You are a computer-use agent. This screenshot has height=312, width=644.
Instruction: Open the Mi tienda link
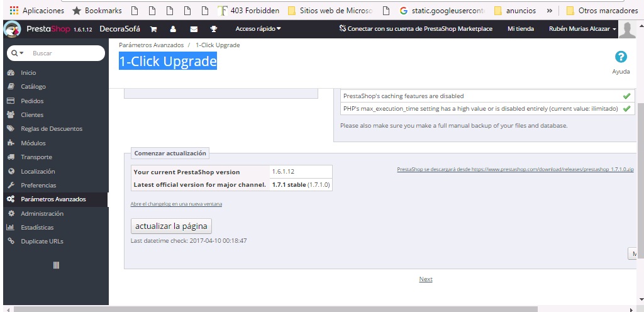[520, 29]
